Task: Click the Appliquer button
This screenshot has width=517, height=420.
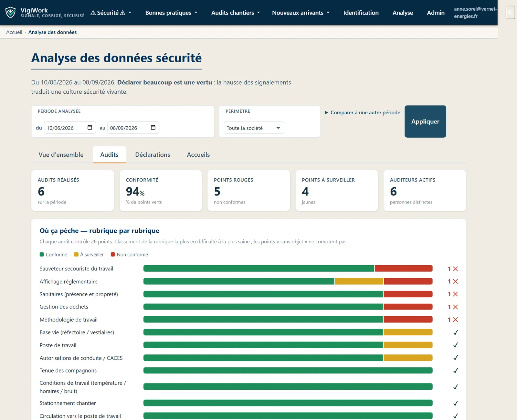Action: pyautogui.click(x=425, y=121)
